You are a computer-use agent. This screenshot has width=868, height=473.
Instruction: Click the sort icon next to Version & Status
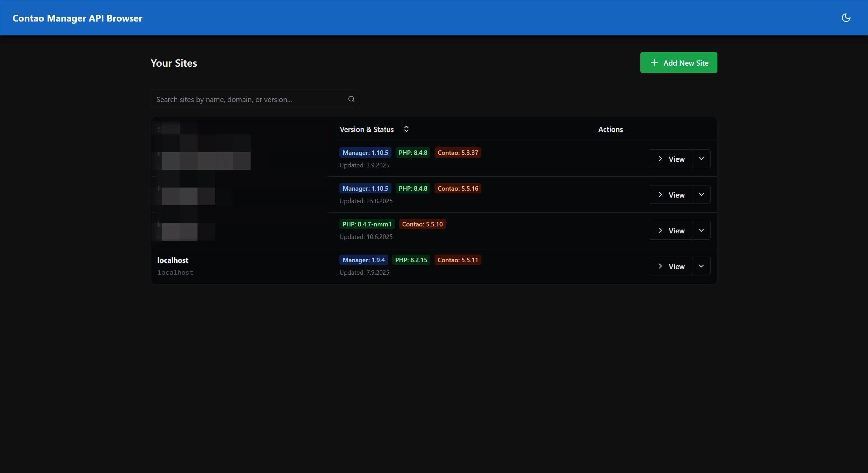coord(406,129)
